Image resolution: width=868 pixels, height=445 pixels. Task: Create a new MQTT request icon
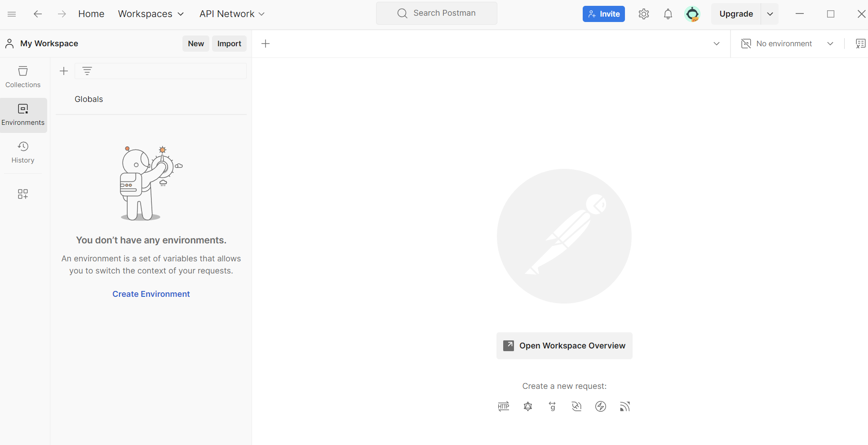(625, 406)
